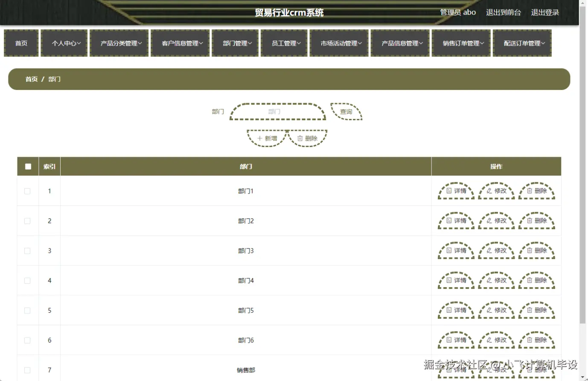Viewport: 588px width, 381px height.
Task: Expand the 客户信息管理 menu
Action: [x=180, y=43]
